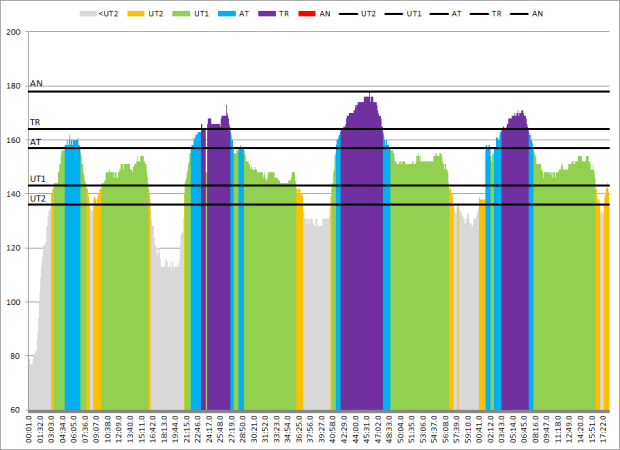Select the orange UT2 legend swatch
The image size is (620, 450).
click(133, 14)
